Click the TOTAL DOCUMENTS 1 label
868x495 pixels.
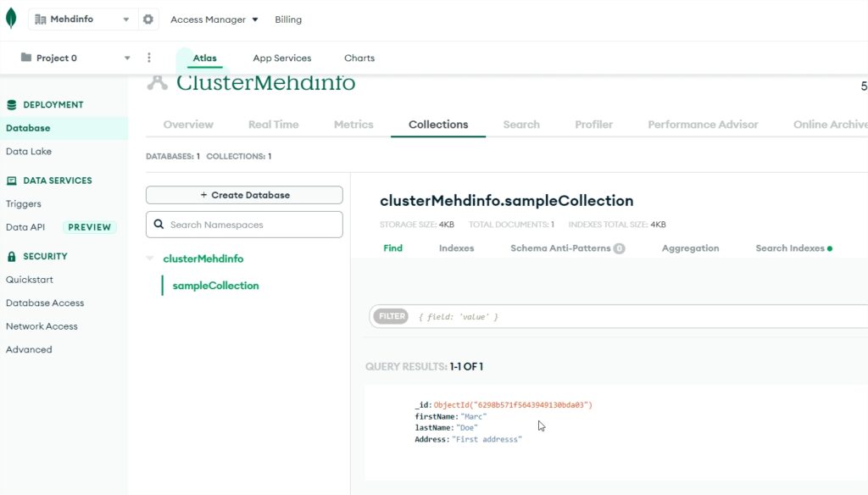pyautogui.click(x=511, y=225)
